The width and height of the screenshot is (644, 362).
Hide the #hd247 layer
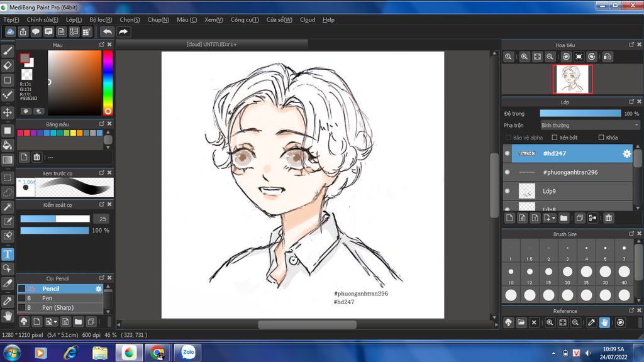[508, 153]
